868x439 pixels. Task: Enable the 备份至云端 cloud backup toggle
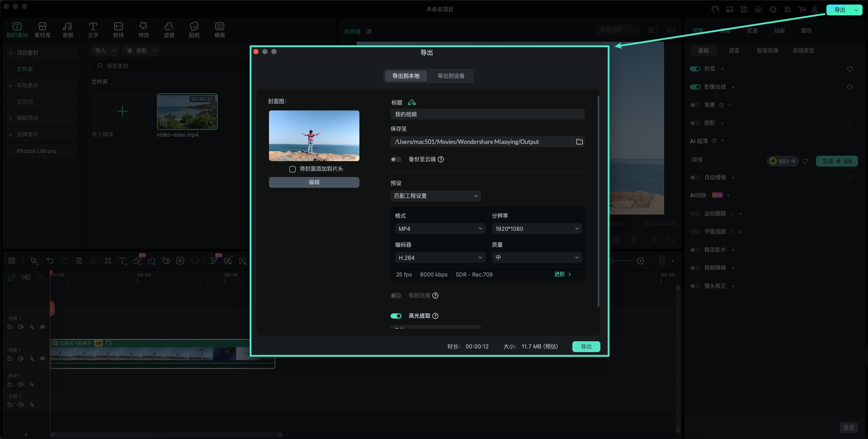396,159
